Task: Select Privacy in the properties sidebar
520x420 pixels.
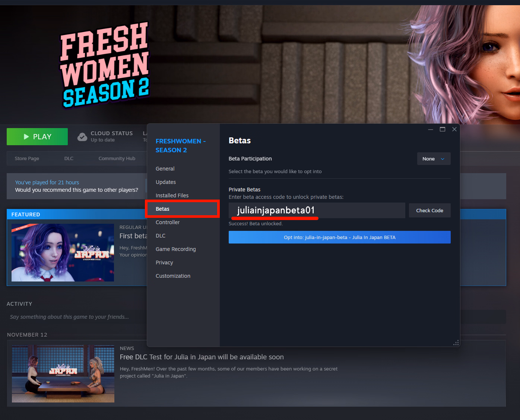Action: coord(164,262)
